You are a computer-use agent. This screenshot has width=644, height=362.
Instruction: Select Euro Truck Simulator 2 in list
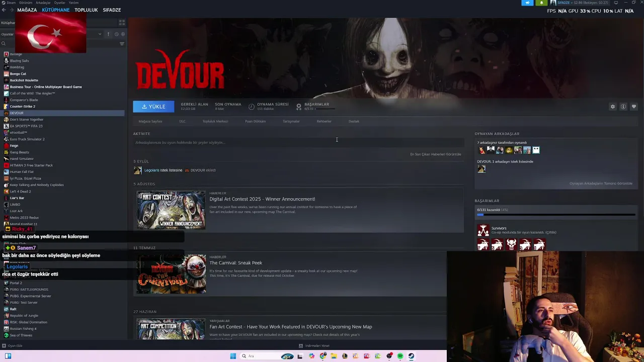click(27, 139)
